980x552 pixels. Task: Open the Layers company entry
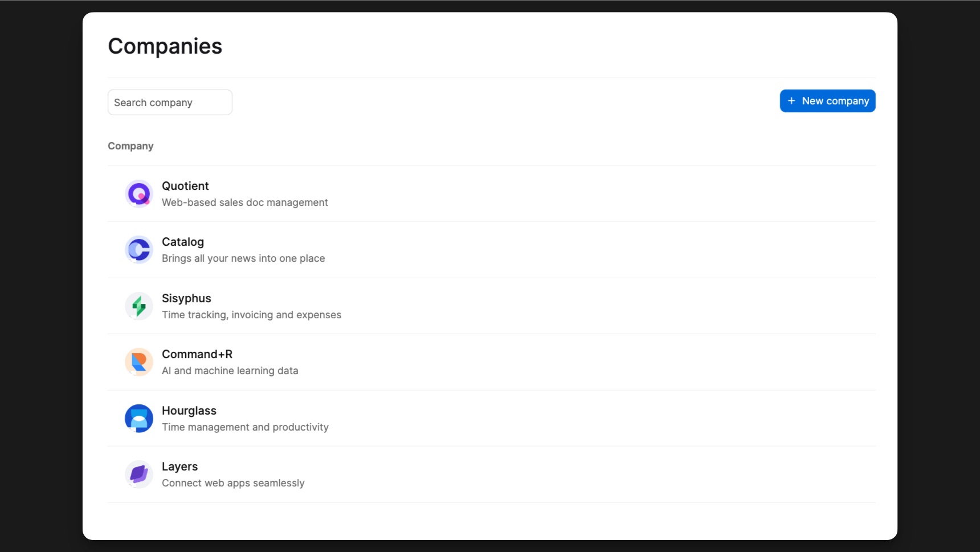[x=179, y=466]
